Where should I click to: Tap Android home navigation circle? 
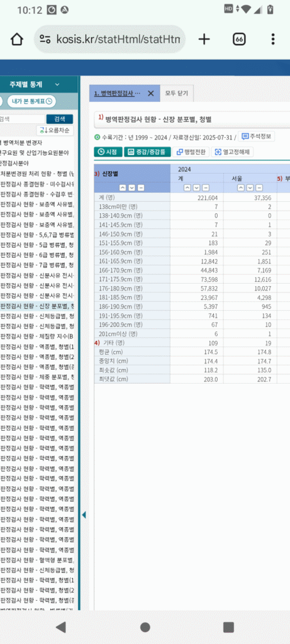(x=145, y=627)
